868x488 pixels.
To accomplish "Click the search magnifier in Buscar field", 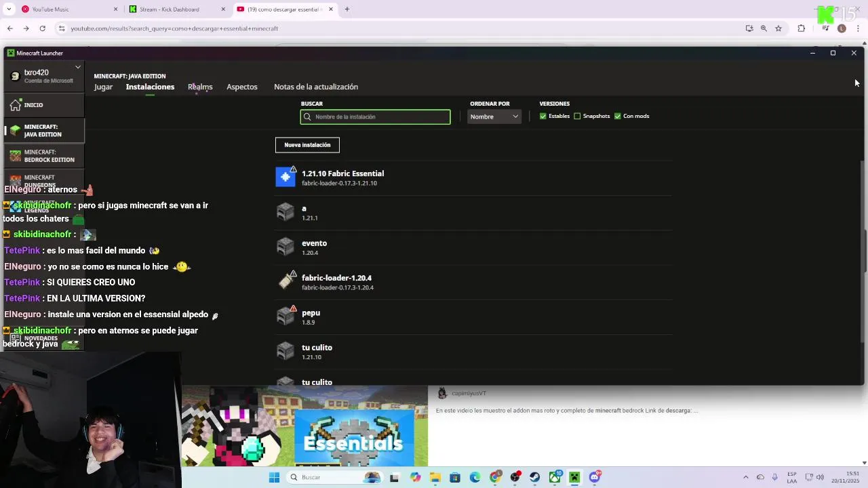I will (307, 117).
